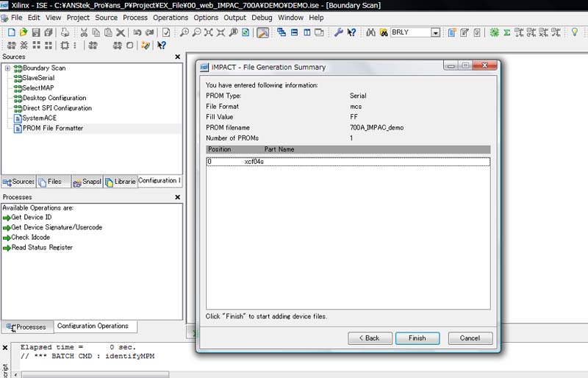Screen dimensions: 588x378
Task: Click the Zoom In magnifier icon
Action: (x=184, y=32)
